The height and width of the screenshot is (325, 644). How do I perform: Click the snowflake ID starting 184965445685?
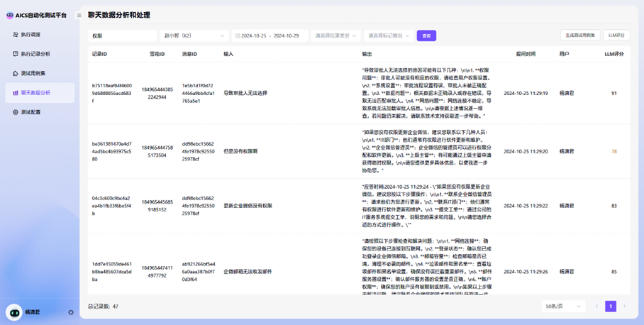157,206
